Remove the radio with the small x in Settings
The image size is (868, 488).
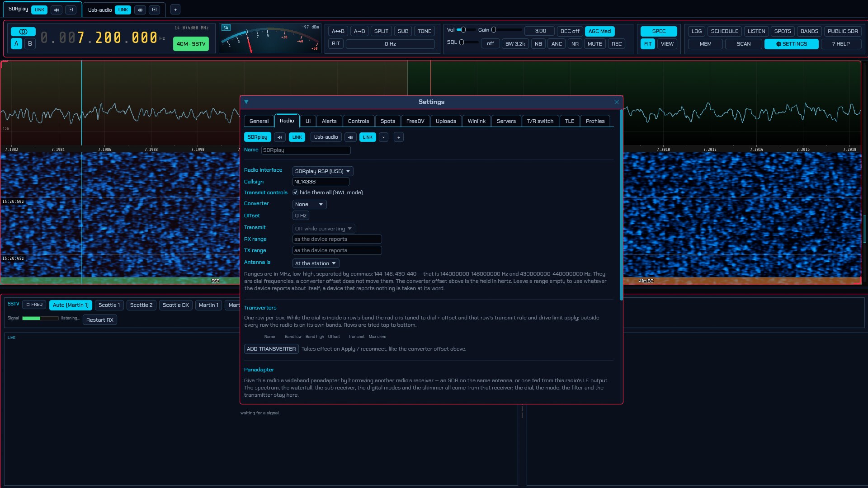383,137
